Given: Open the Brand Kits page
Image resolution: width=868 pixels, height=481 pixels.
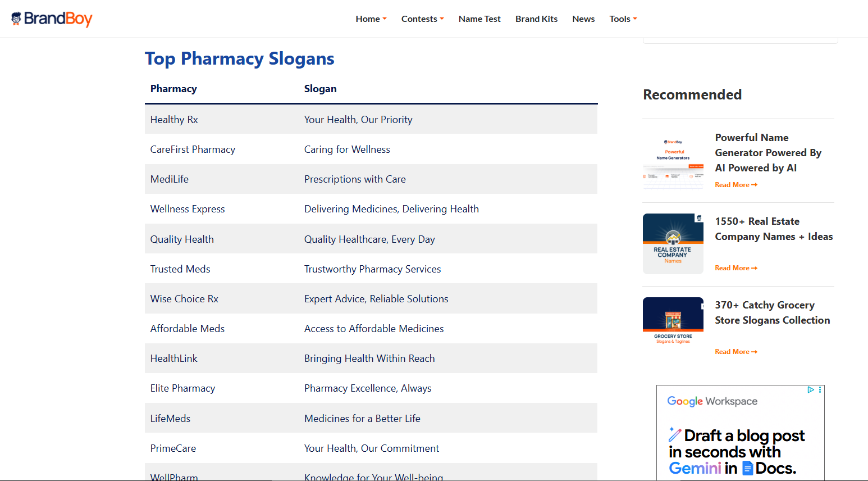Looking at the screenshot, I should 536,19.
